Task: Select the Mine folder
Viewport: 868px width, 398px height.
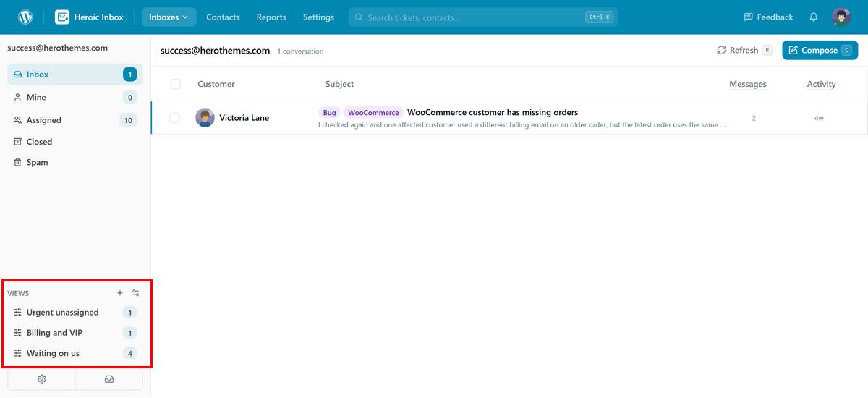Action: 75,97
